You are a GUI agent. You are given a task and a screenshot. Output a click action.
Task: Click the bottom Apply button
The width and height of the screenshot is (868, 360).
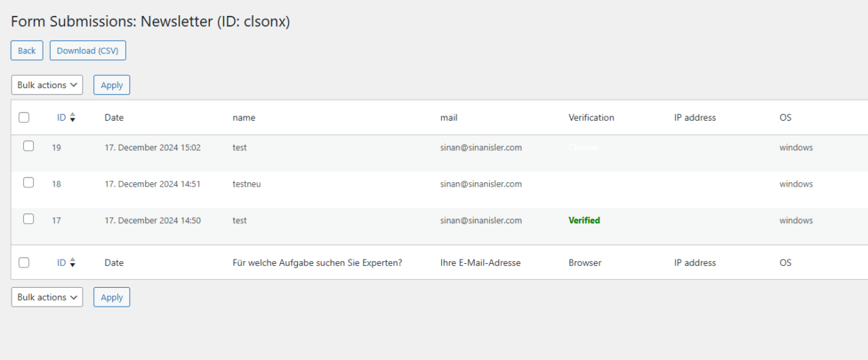tap(111, 297)
